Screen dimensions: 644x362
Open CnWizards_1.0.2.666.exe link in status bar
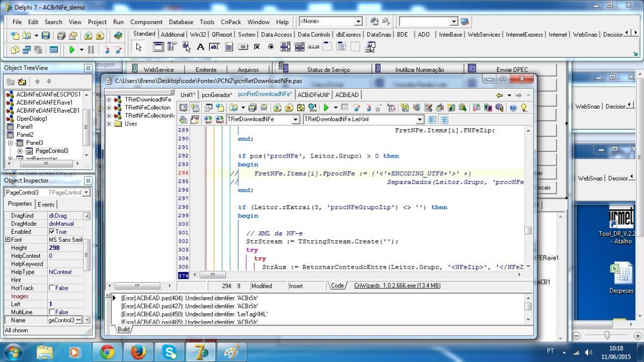click(x=397, y=286)
